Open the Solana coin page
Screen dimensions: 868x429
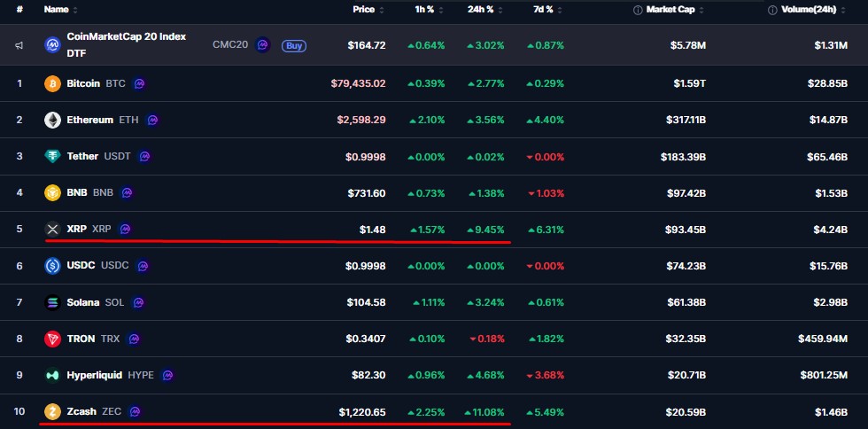83,302
